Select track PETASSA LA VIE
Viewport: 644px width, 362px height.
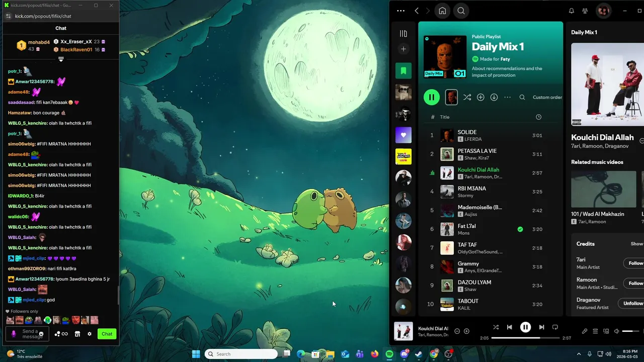click(491, 154)
